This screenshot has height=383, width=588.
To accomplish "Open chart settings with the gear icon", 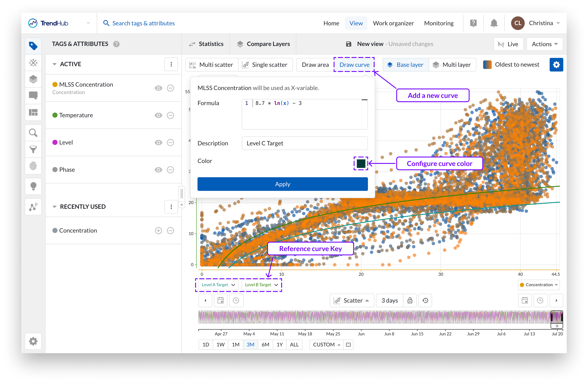I will pos(556,64).
